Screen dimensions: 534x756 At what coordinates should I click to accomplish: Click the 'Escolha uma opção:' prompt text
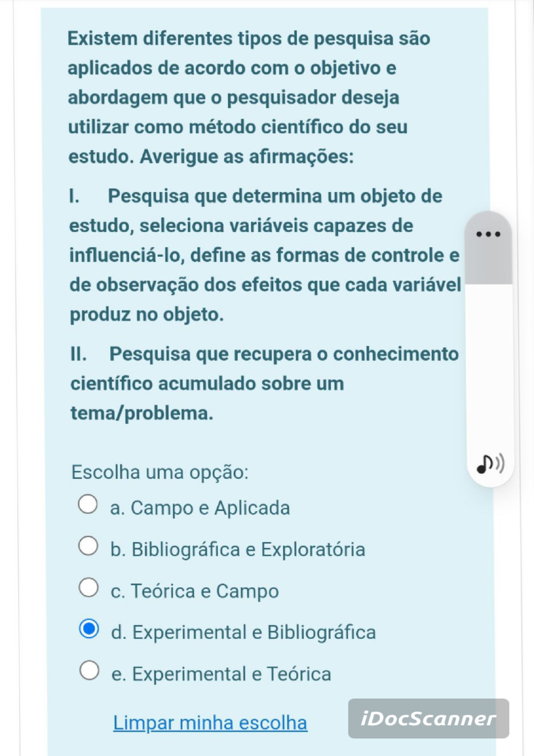pos(160,472)
